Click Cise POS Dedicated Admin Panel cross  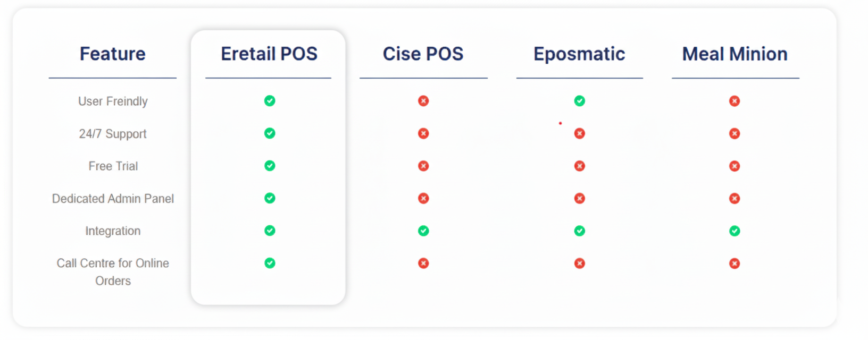coord(423,199)
